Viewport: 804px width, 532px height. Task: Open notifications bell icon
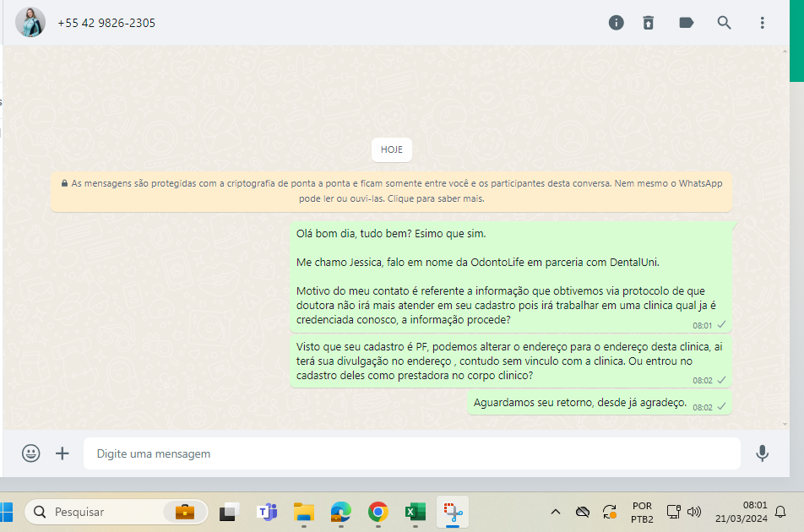tap(780, 512)
